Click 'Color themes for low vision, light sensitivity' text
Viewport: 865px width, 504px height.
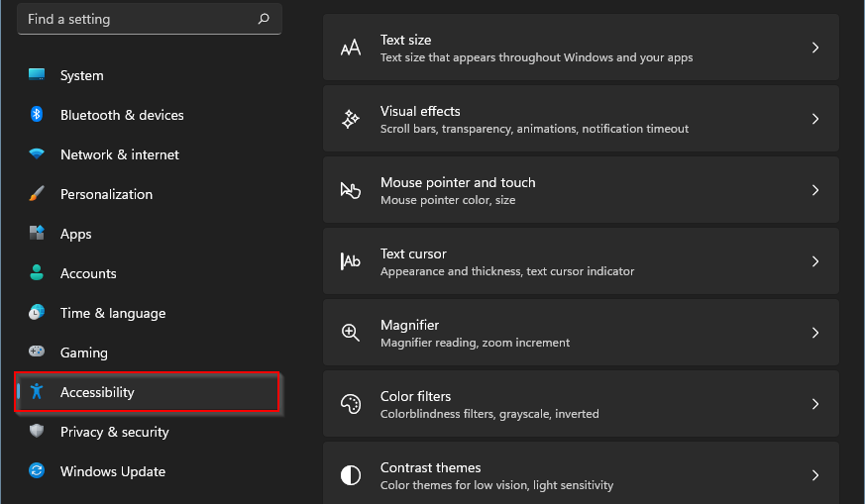click(x=496, y=485)
